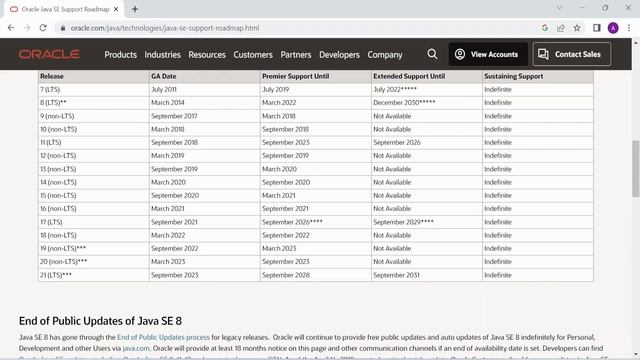Select the 21 (LTS)*** release cell
Image resolution: width=640 pixels, height=360 pixels.
point(93,275)
